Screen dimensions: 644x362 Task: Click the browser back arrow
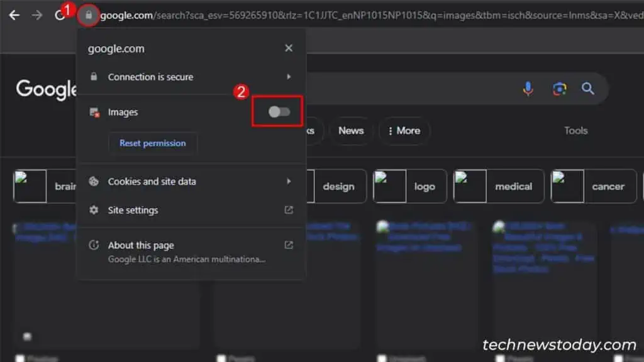pyautogui.click(x=14, y=16)
